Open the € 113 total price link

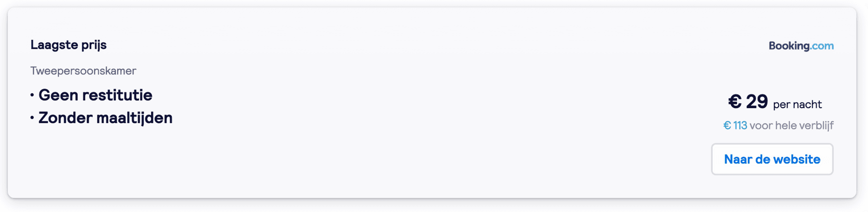coord(735,125)
